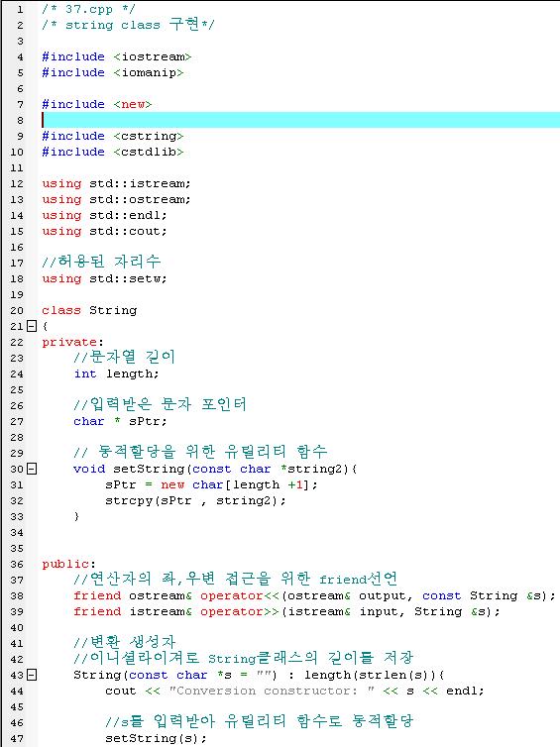Click 'void setString(const char *string2){' line
This screenshot has width=560, height=747.
click(215, 469)
